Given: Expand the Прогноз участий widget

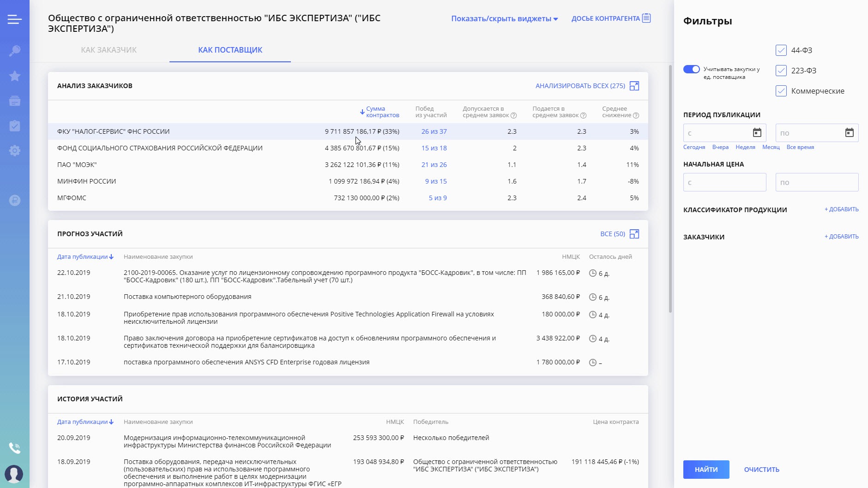Looking at the screenshot, I should coord(634,234).
